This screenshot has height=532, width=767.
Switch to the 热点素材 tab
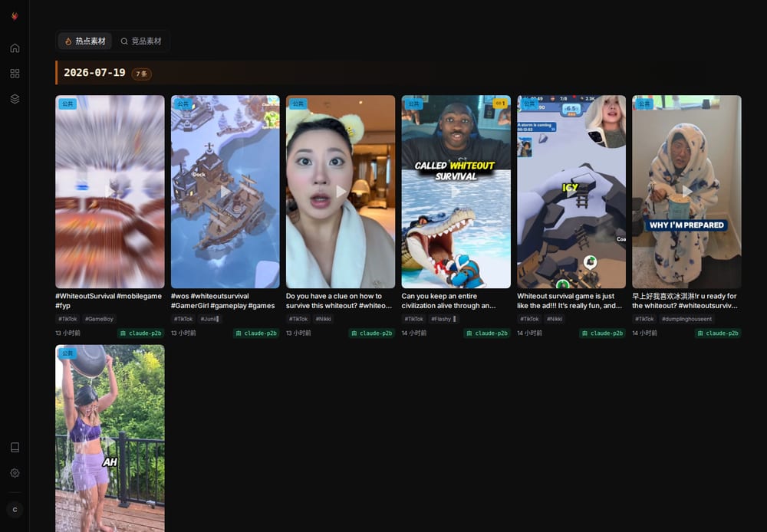tap(85, 41)
